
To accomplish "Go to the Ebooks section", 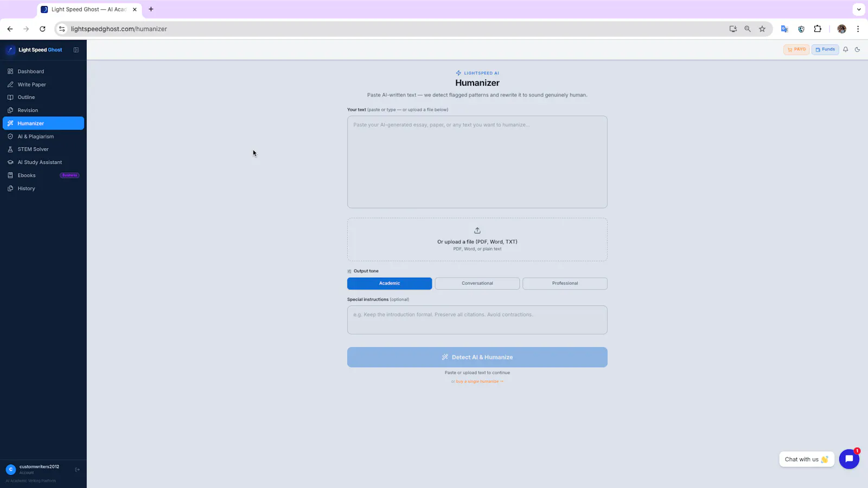I will tap(43, 176).
